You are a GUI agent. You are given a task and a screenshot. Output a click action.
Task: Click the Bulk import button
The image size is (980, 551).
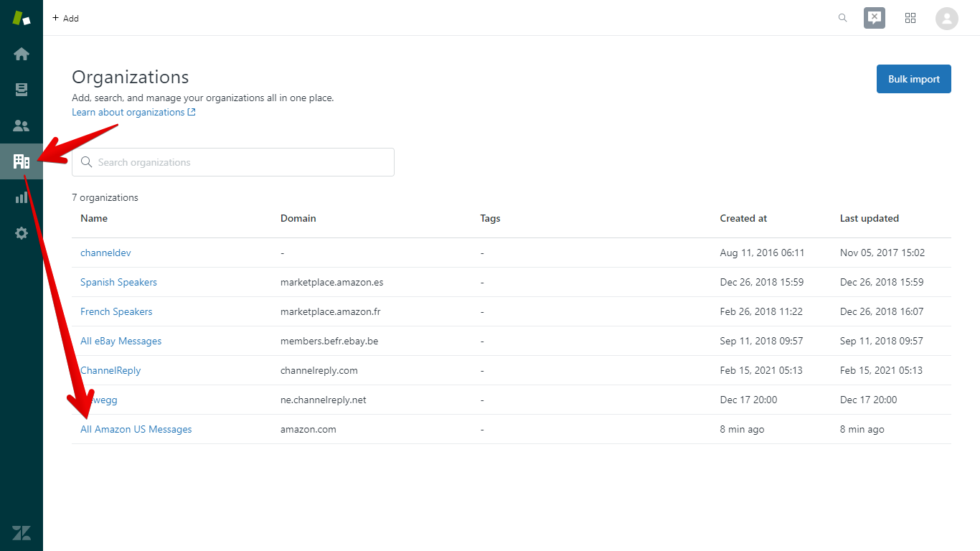(x=914, y=79)
